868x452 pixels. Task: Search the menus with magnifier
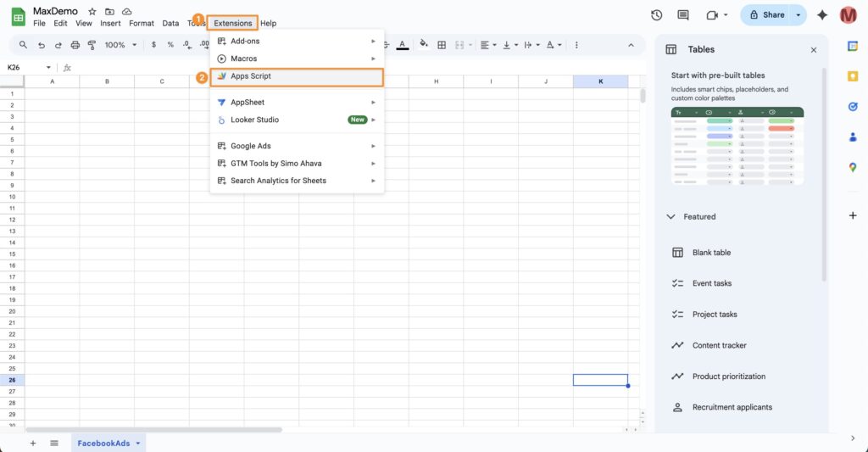pos(23,45)
